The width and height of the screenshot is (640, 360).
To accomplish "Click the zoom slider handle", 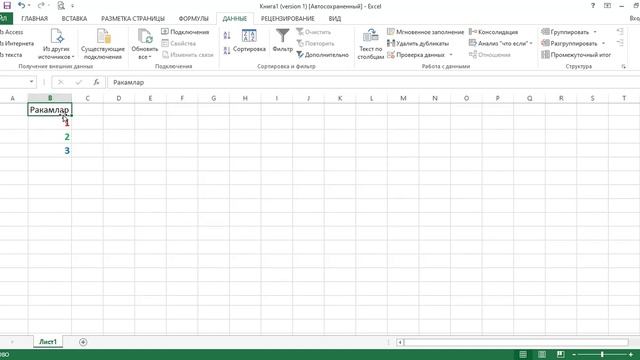I will click(x=602, y=354).
